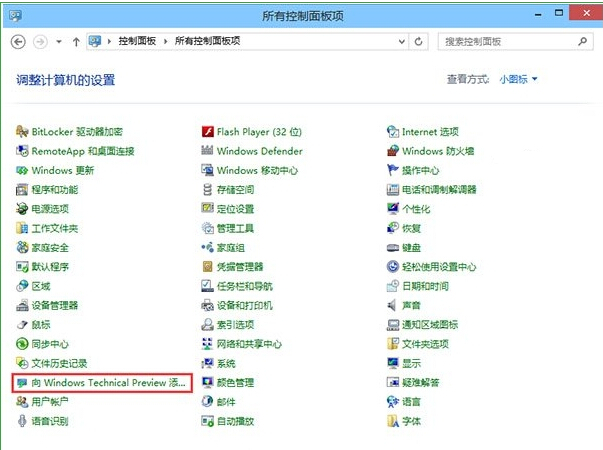Go up one level with Up arrow

pos(76,41)
